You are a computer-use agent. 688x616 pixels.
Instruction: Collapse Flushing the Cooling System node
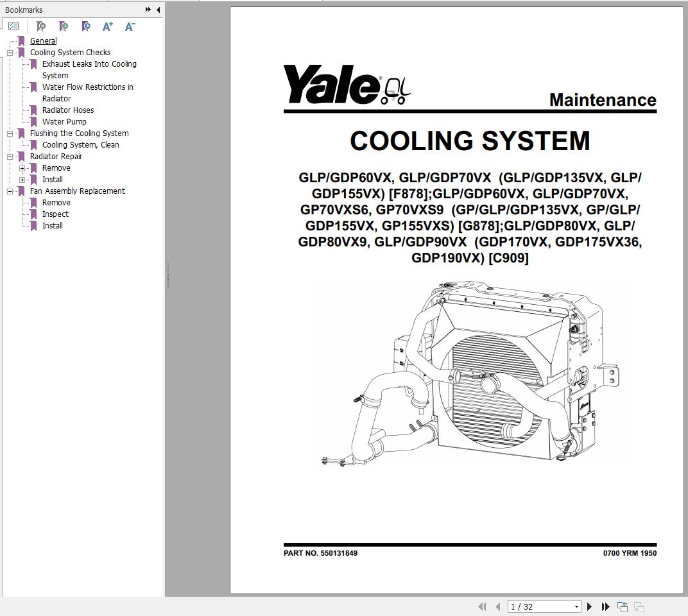pyautogui.click(x=10, y=133)
